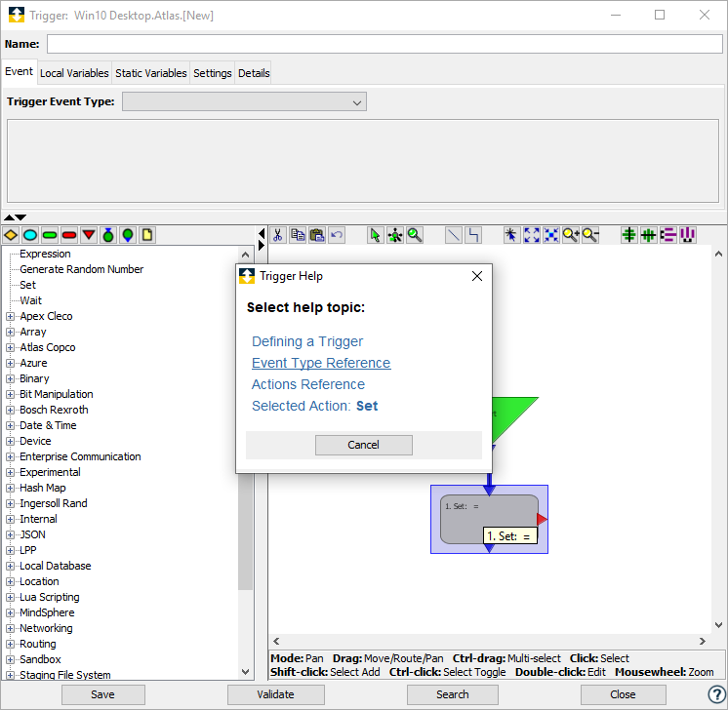Choose the orthogonal line routing tool
This screenshot has width=728, height=710.
(473, 235)
